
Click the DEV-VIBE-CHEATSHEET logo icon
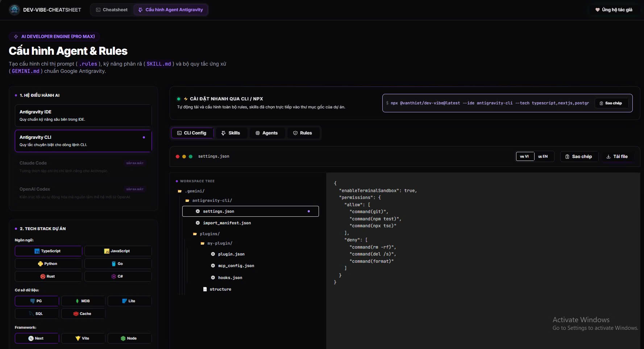[14, 10]
